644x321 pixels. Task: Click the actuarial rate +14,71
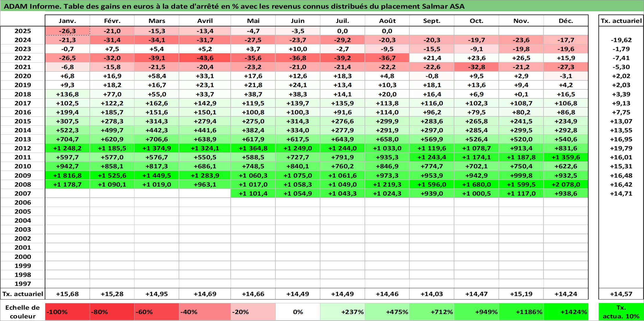[x=621, y=193]
